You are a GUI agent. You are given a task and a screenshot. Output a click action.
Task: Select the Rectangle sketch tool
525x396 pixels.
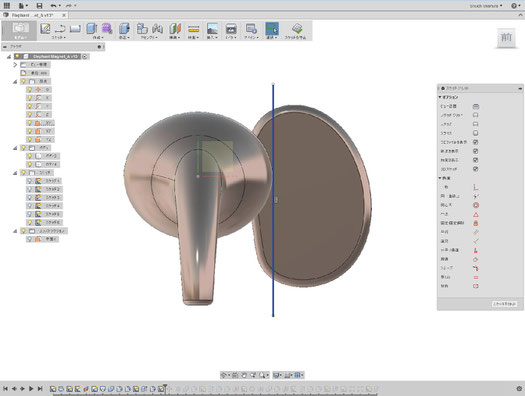(x=75, y=28)
